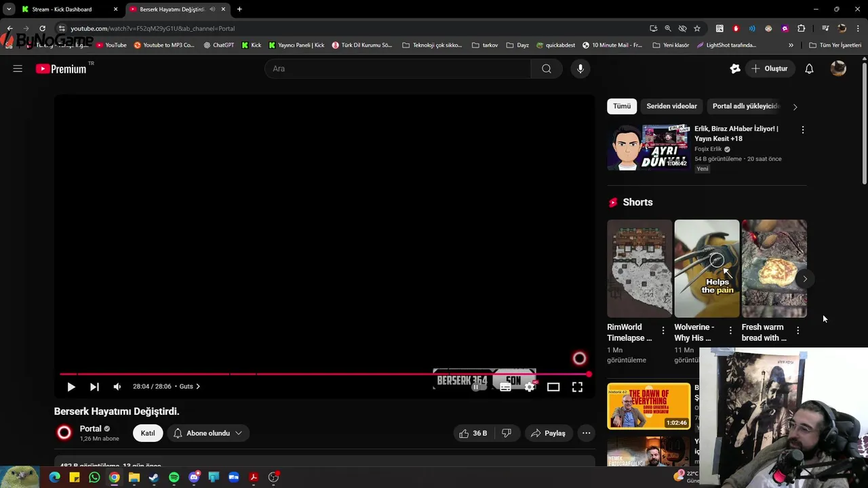Image resolution: width=868 pixels, height=488 pixels.
Task: Select the Tümü filter chip
Action: (622, 106)
